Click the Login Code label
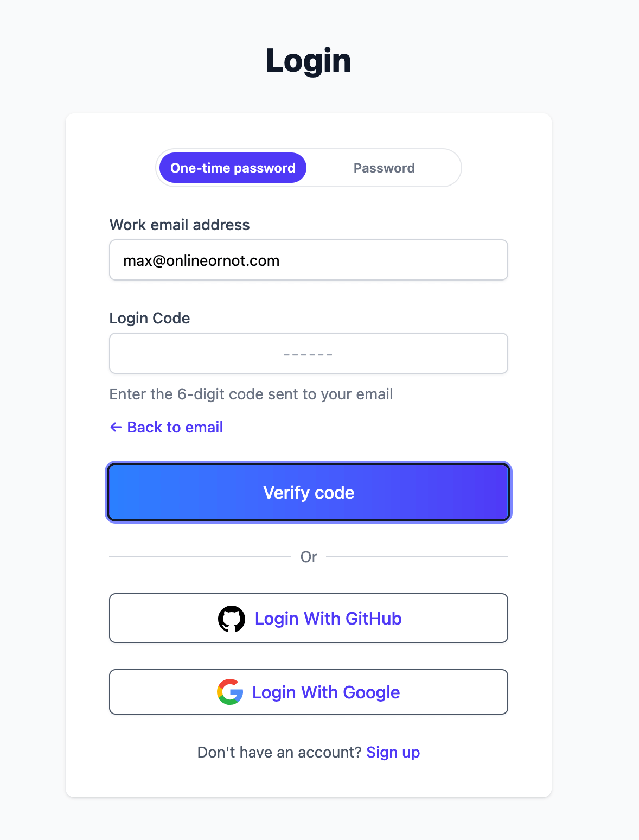This screenshot has width=639, height=840. click(x=150, y=318)
